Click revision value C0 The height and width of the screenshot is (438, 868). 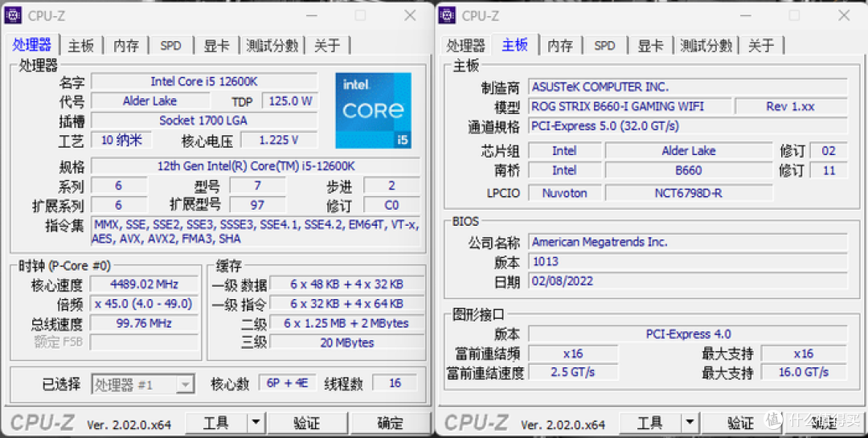[x=391, y=206]
